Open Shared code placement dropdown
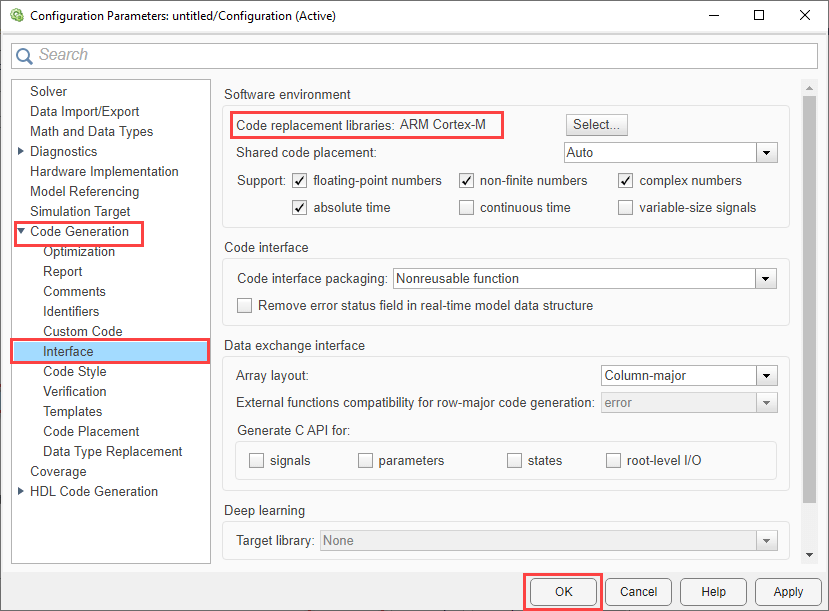This screenshot has height=611, width=829. coord(766,153)
